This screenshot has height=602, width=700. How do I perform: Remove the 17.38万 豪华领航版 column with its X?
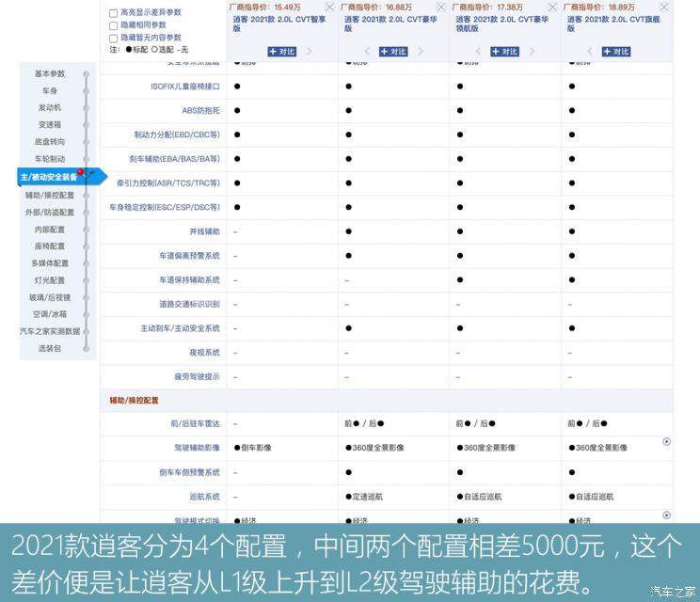[552, 8]
